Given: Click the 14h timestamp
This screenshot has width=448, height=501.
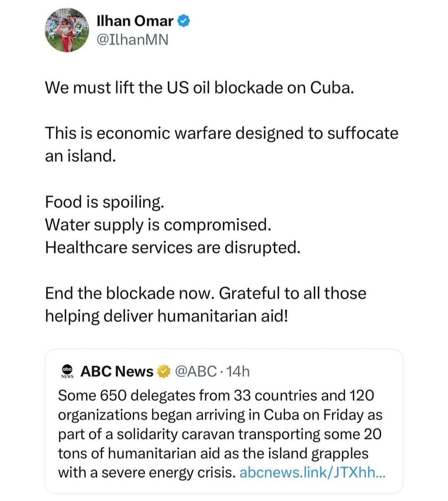Looking at the screenshot, I should click(239, 371).
